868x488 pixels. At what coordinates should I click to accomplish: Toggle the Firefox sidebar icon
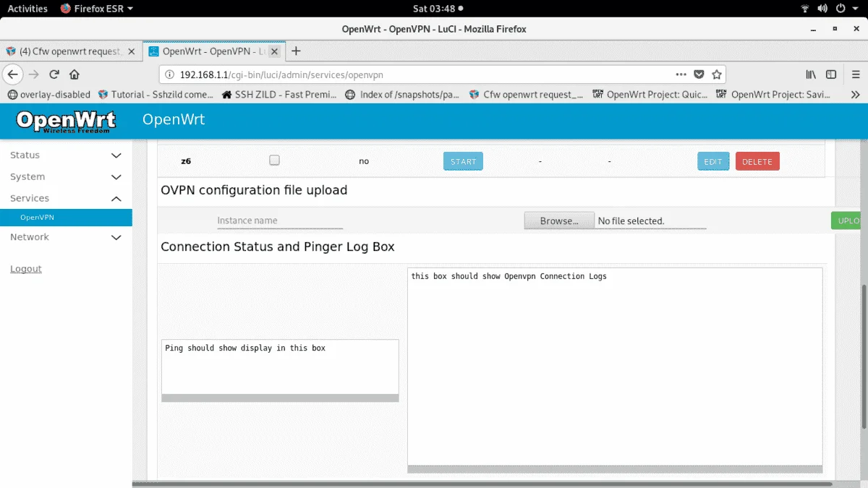[x=831, y=74]
